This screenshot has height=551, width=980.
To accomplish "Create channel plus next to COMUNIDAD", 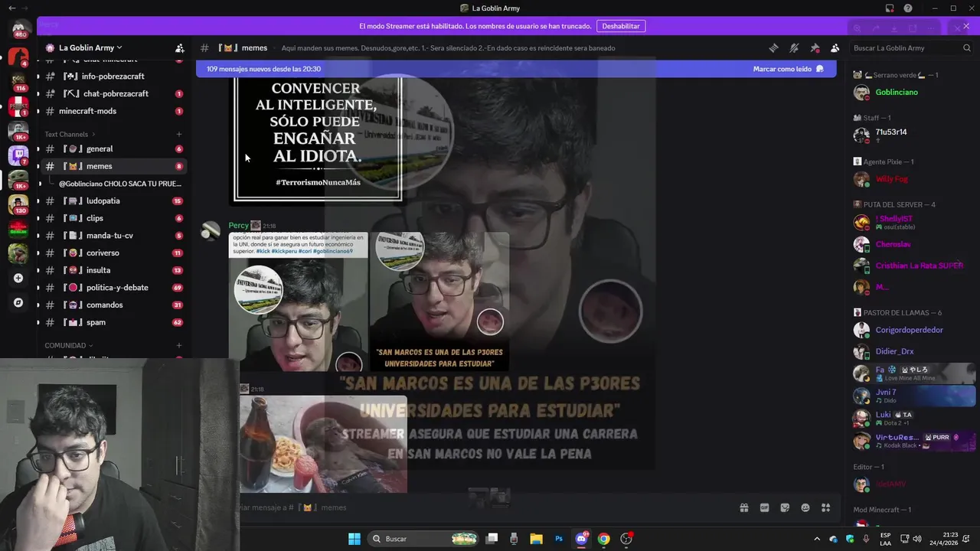I will point(179,345).
